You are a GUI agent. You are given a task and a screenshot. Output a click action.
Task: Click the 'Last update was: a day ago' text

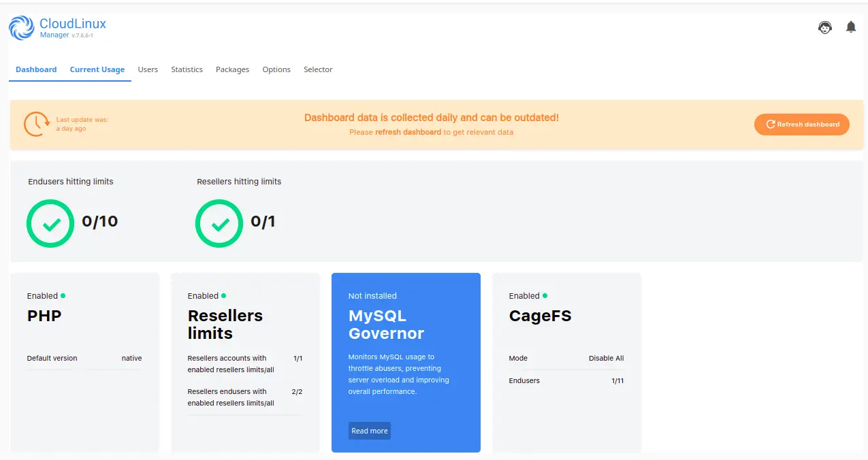tap(82, 124)
